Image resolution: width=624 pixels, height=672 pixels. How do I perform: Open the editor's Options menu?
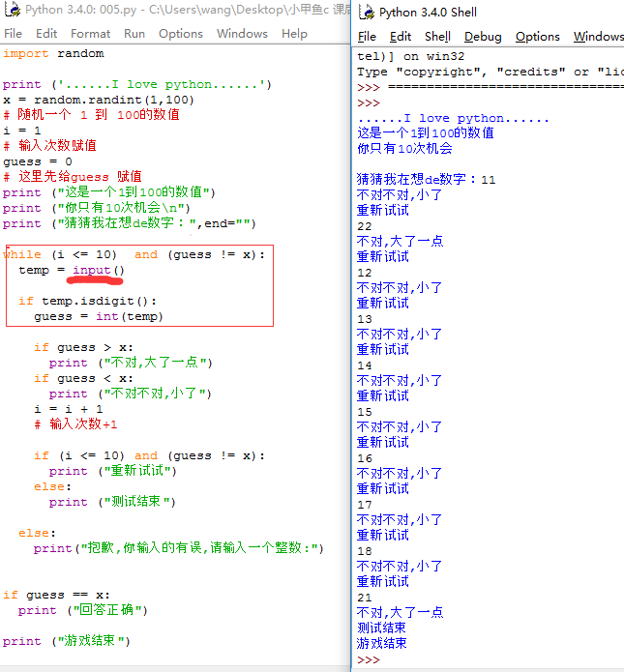pyautogui.click(x=181, y=33)
